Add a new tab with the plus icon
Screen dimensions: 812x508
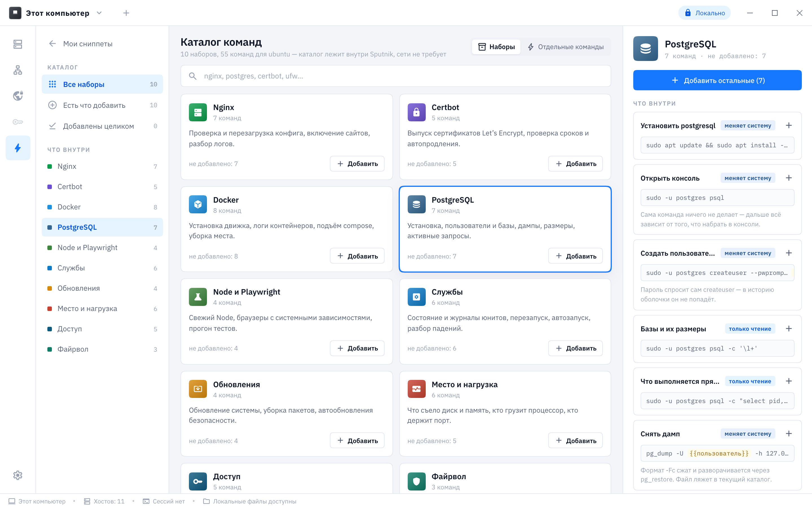(126, 13)
